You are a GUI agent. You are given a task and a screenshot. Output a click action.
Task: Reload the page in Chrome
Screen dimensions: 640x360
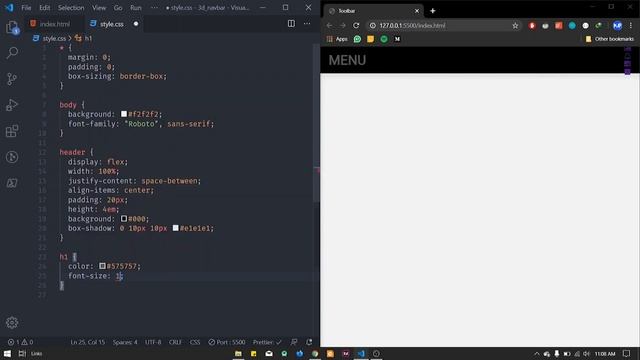point(356,25)
